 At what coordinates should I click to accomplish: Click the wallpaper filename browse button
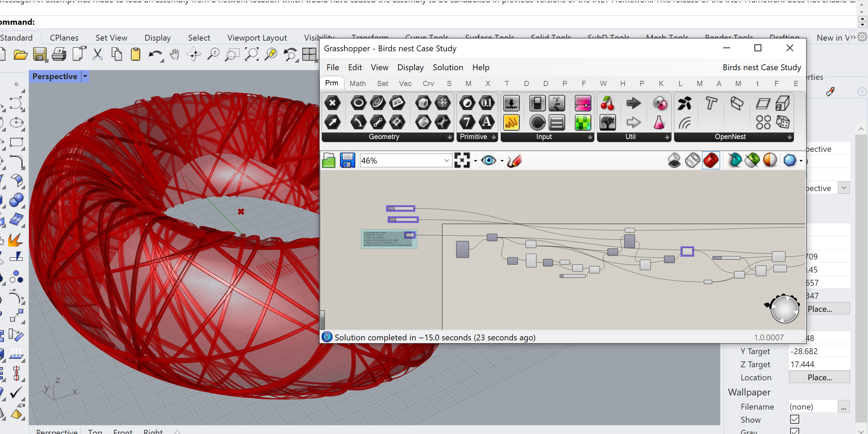point(843,407)
